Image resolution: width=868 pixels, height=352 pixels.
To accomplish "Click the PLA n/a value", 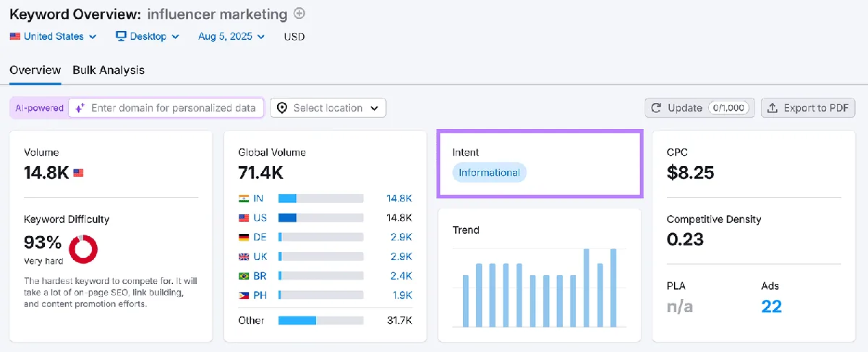I will coord(680,306).
